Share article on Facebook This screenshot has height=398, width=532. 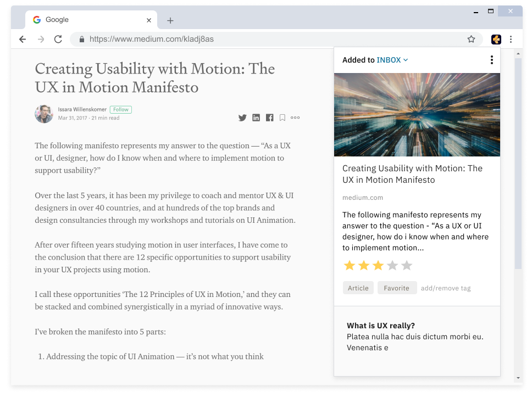(269, 117)
